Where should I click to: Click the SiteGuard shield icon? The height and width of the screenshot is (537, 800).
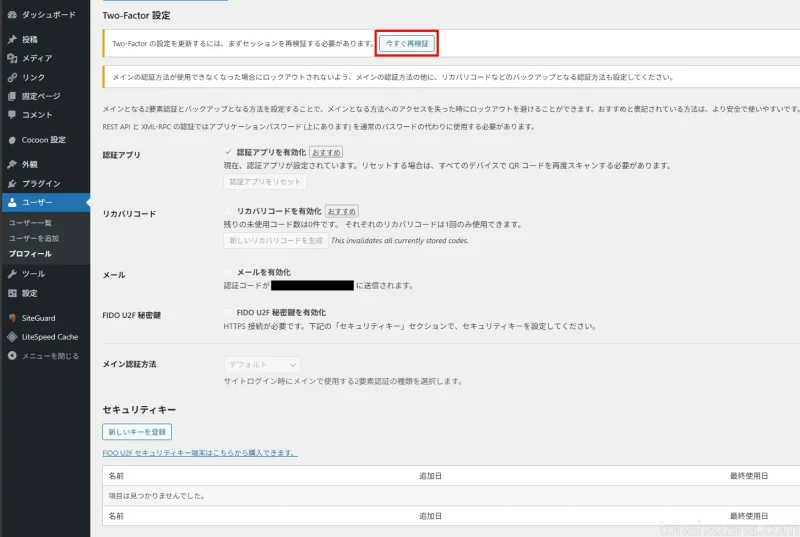11,318
